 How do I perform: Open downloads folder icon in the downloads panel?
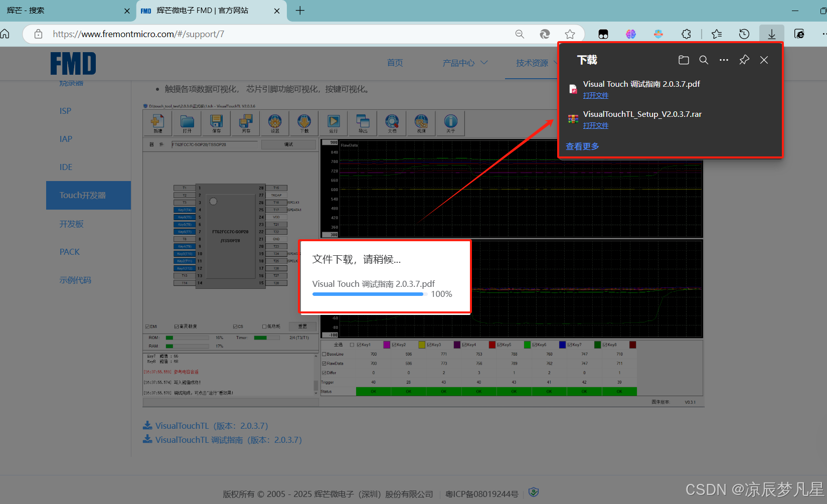point(684,60)
